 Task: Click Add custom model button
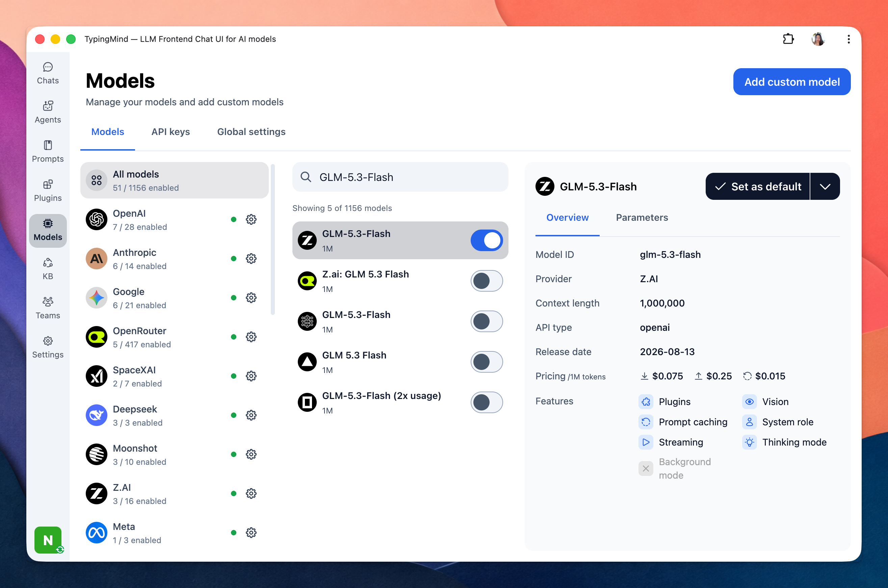point(792,82)
